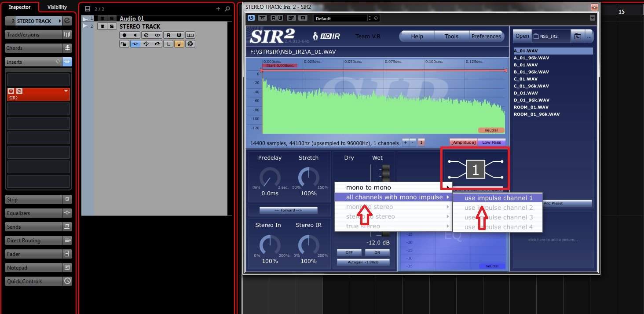This screenshot has height=314, width=644.
Task: Open edit channel settings icon beside STEREO TRACK
Action: (67, 21)
